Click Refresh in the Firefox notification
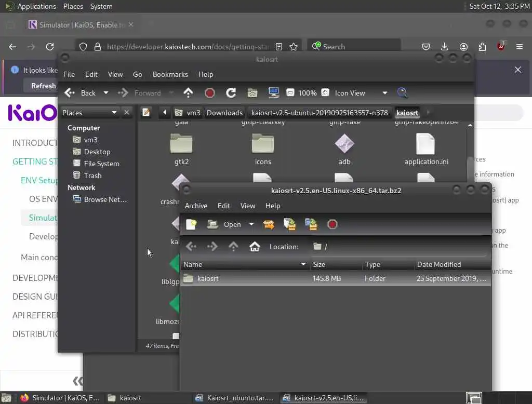This screenshot has height=404, width=532. (x=44, y=86)
